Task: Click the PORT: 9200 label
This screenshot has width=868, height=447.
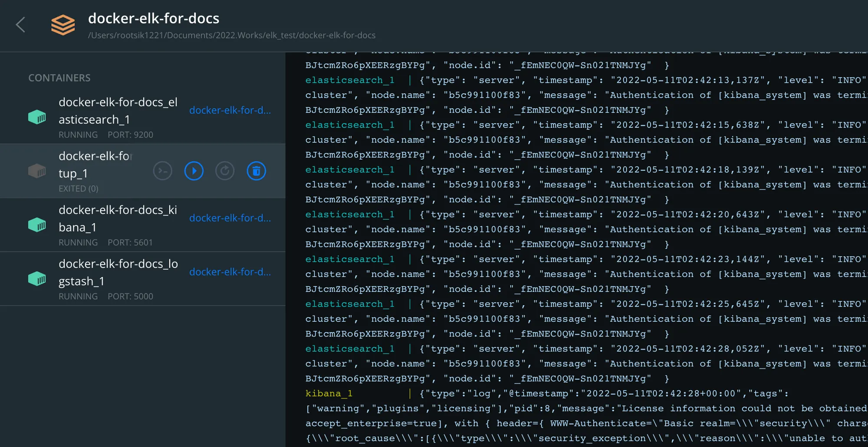Action: coord(130,134)
